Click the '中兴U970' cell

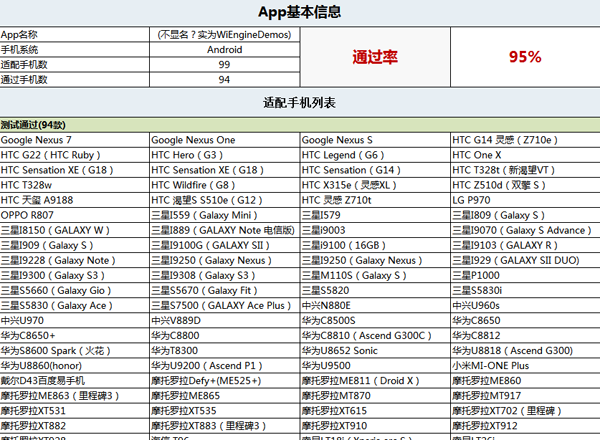tap(75, 321)
